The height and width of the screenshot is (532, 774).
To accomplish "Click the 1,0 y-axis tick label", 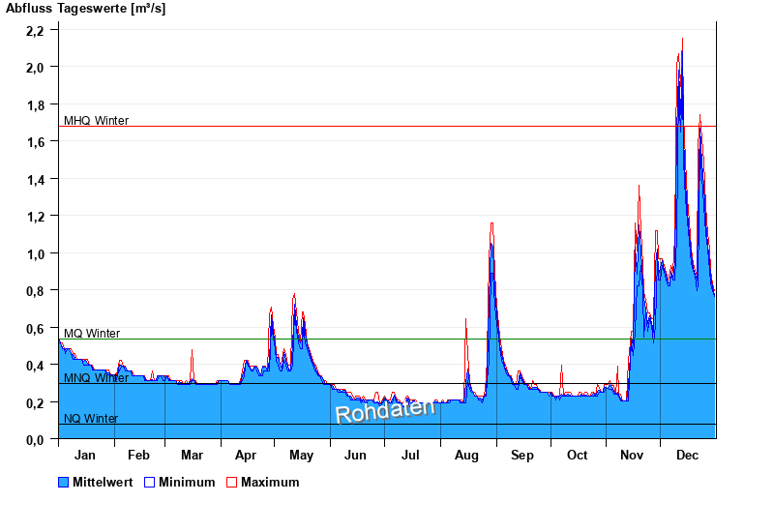I will tap(35, 253).
